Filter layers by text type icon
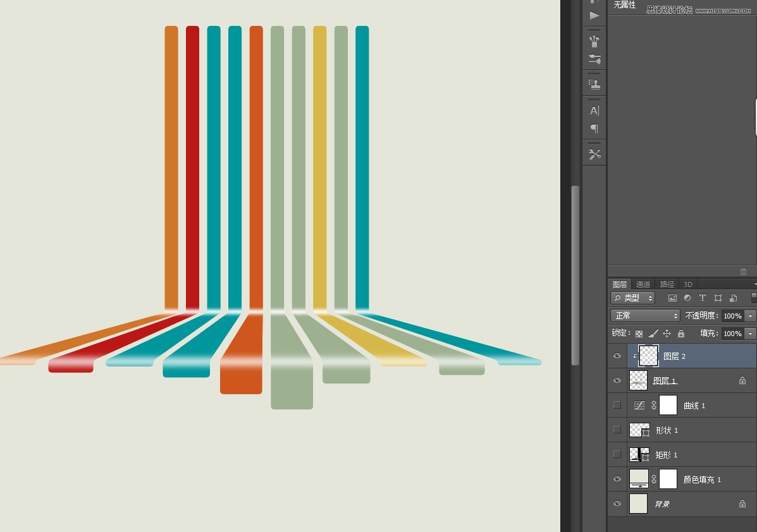 [703, 298]
